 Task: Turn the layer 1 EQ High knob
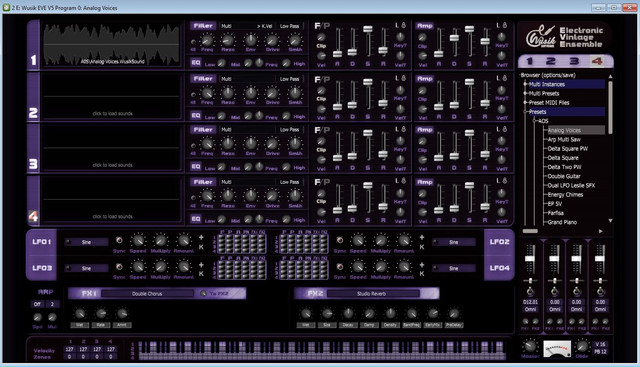[x=287, y=63]
